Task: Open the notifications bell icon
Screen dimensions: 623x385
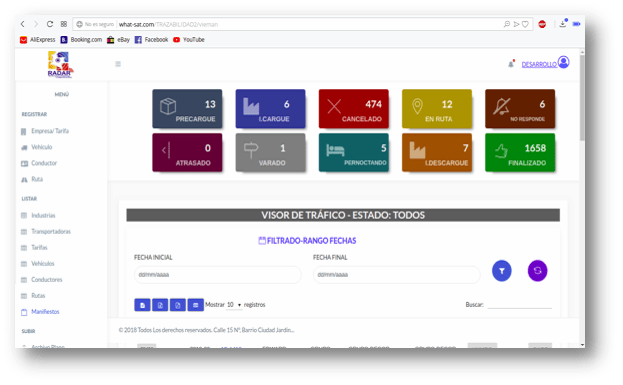Action: click(x=511, y=64)
